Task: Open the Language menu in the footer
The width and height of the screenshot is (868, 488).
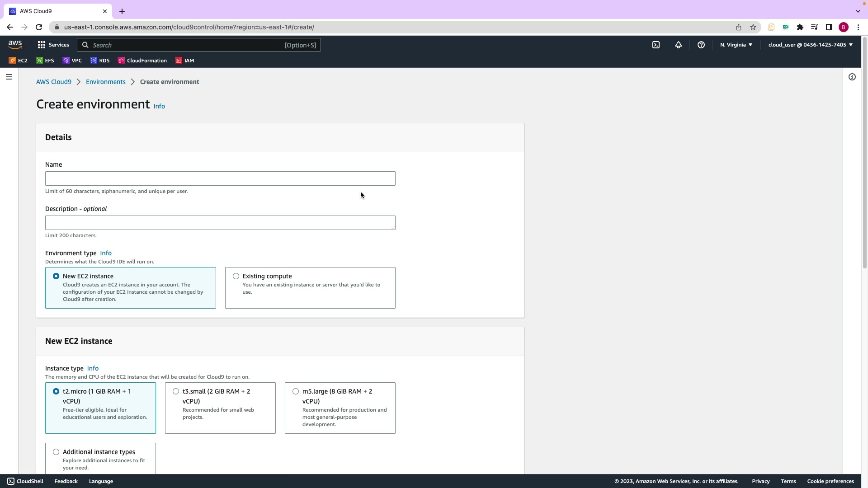Action: [x=101, y=481]
